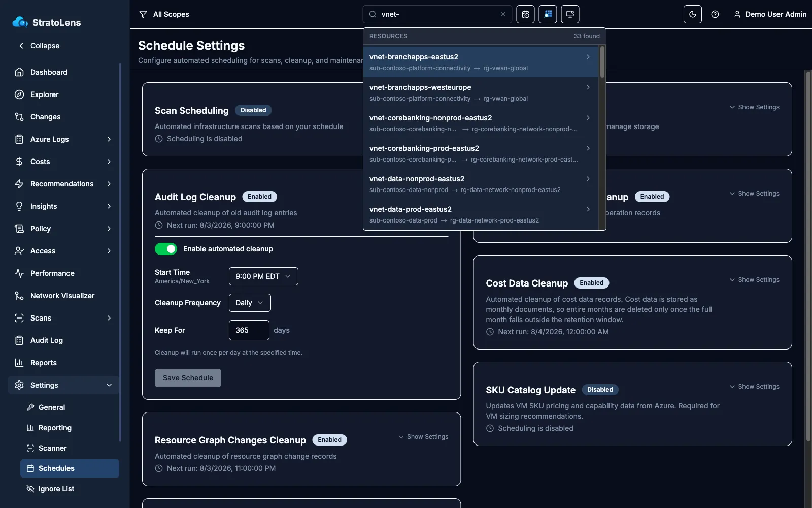Expand the Azure Logs sidebar section
The height and width of the screenshot is (508, 812).
[x=64, y=139]
